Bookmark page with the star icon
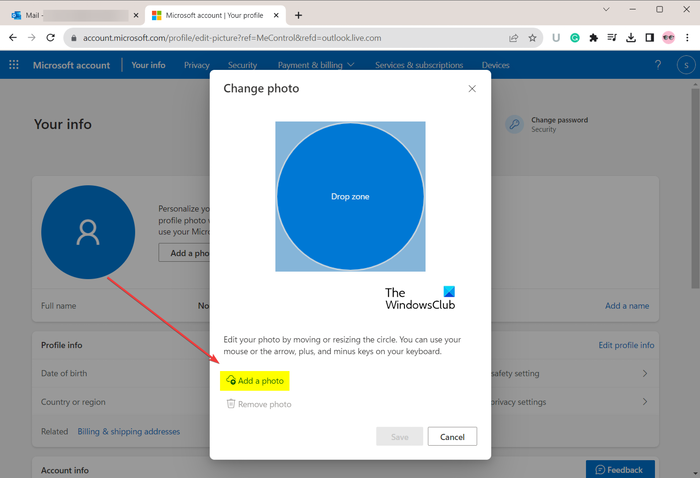 point(532,38)
